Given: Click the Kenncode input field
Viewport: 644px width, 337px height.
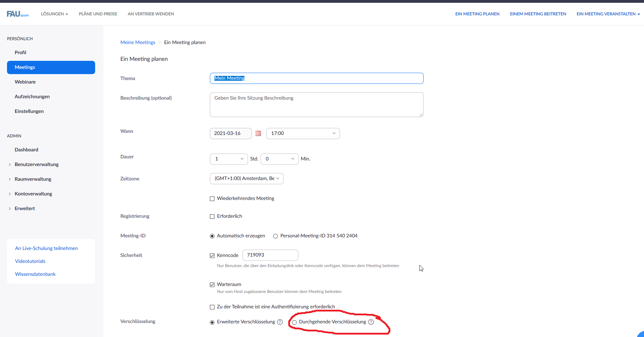Looking at the screenshot, I should click(x=270, y=255).
